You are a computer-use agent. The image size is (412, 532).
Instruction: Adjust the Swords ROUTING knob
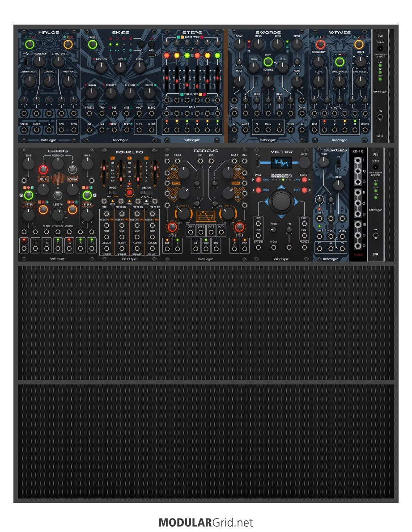268,81
